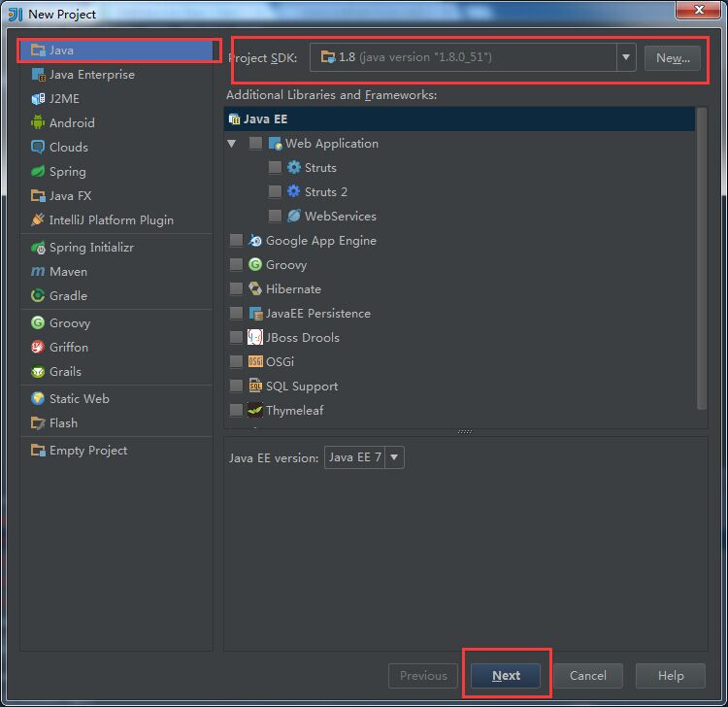This screenshot has width=728, height=707.
Task: Select Empty Project entry
Action: coord(116,450)
